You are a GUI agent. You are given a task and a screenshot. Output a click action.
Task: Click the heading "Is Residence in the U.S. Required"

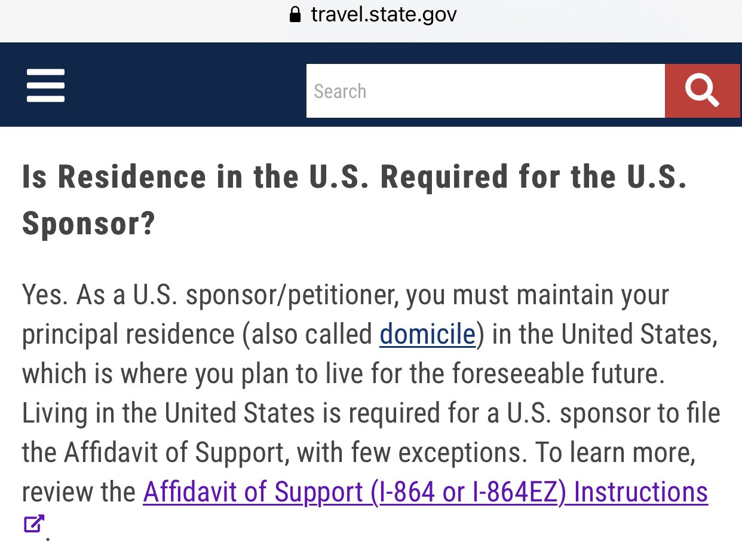[354, 177]
